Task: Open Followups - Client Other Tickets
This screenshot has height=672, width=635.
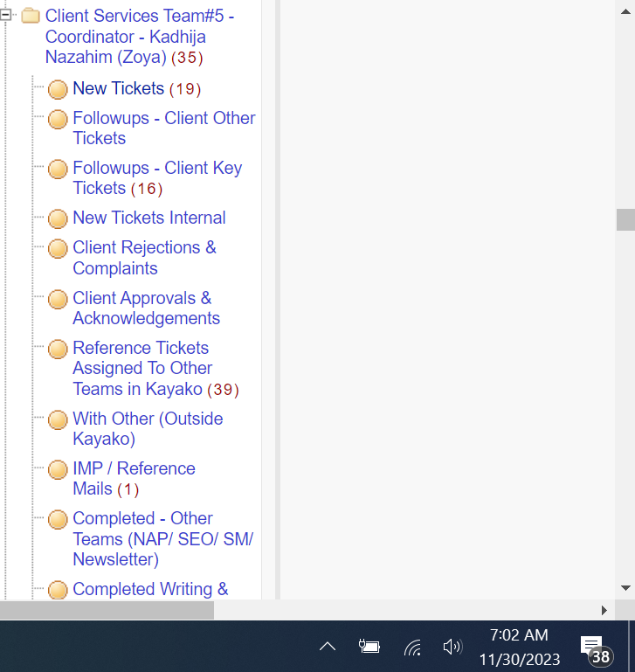Action: click(164, 128)
